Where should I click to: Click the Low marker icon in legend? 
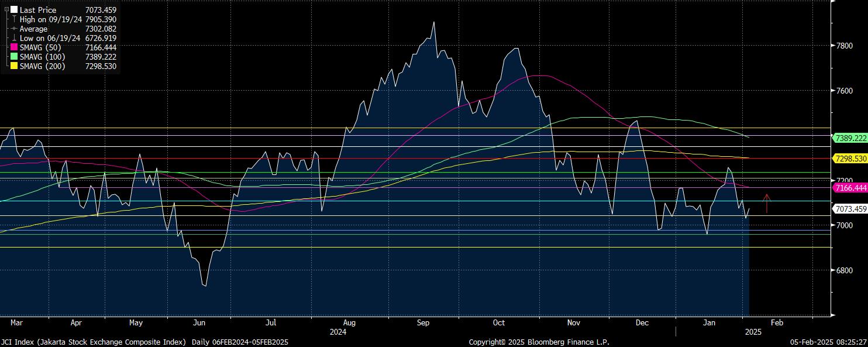(14, 38)
